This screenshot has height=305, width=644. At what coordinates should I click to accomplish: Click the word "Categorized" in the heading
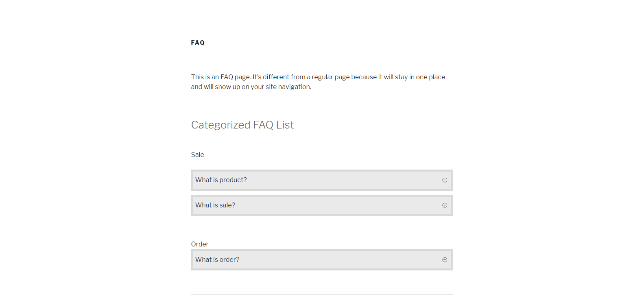coord(220,125)
